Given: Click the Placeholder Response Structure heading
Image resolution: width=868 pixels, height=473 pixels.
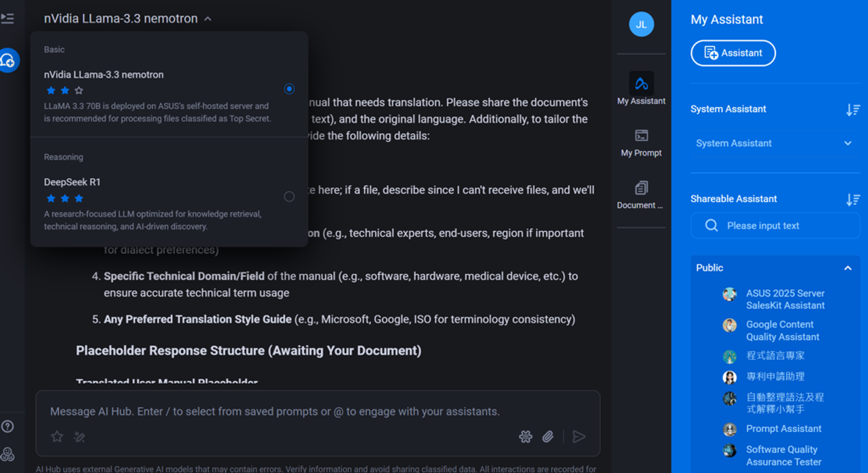Looking at the screenshot, I should 248,350.
